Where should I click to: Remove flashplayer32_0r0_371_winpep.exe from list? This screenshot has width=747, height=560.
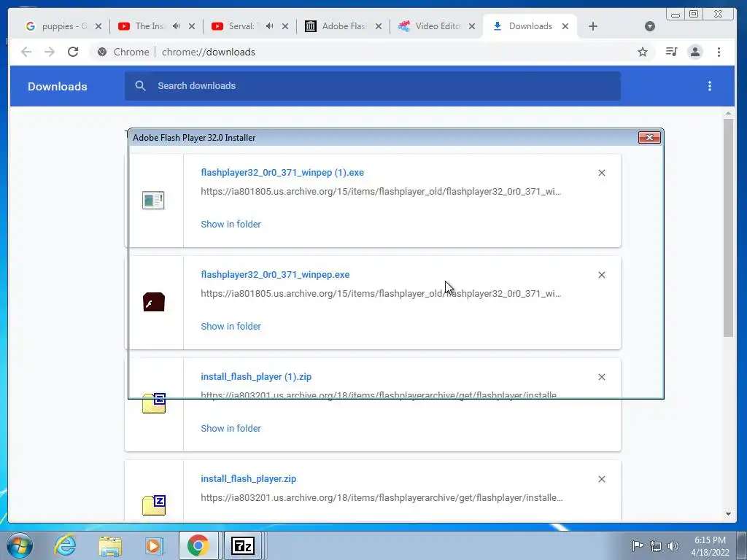tap(602, 275)
